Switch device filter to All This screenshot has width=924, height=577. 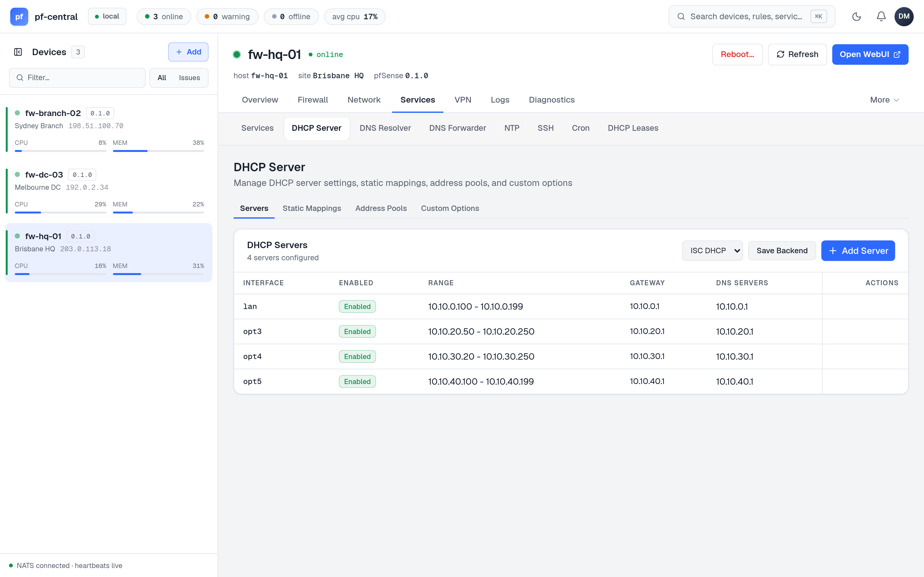tap(162, 78)
